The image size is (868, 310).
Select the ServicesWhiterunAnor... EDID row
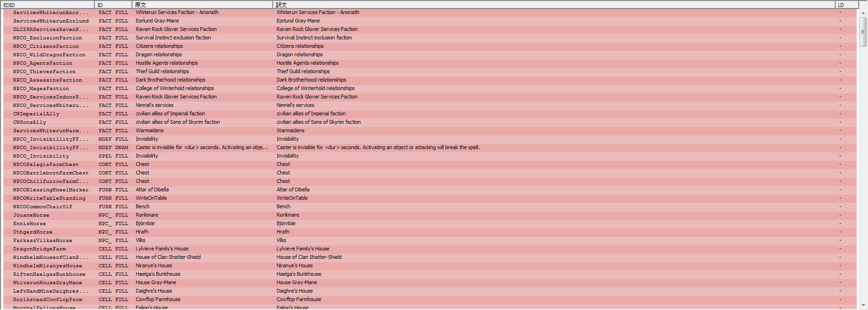pyautogui.click(x=430, y=13)
